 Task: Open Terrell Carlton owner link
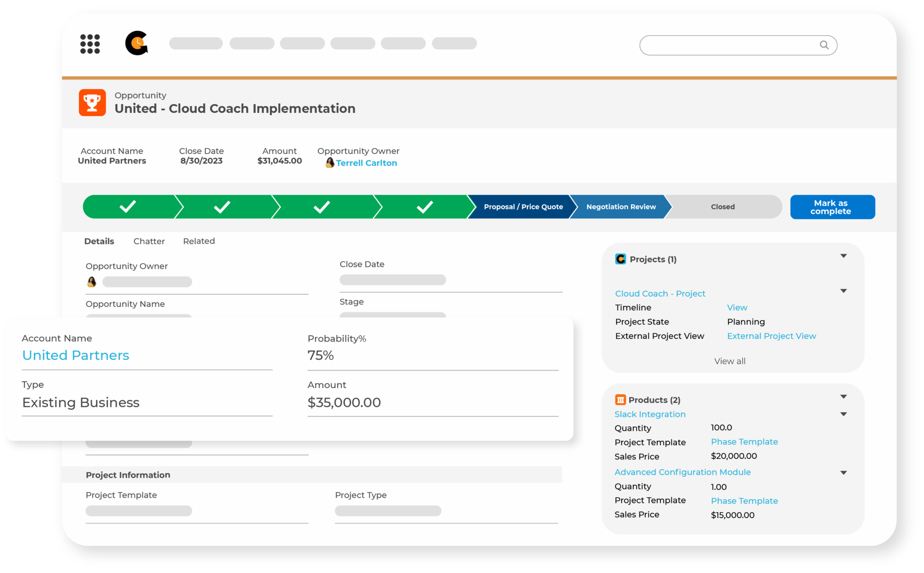pyautogui.click(x=366, y=163)
